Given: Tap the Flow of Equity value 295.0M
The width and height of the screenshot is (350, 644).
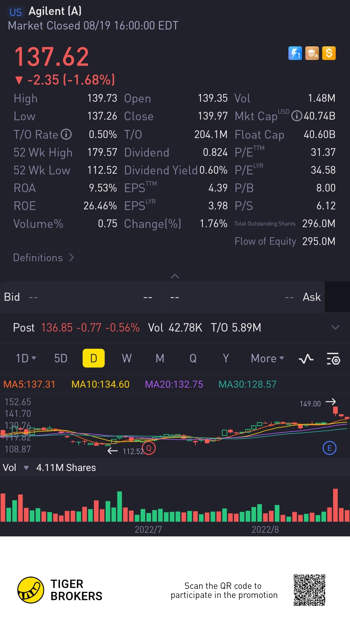Looking at the screenshot, I should click(x=319, y=241).
